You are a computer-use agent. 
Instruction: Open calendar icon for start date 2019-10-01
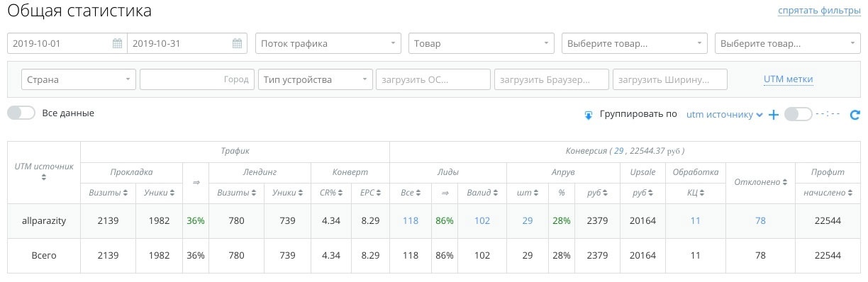pyautogui.click(x=118, y=44)
